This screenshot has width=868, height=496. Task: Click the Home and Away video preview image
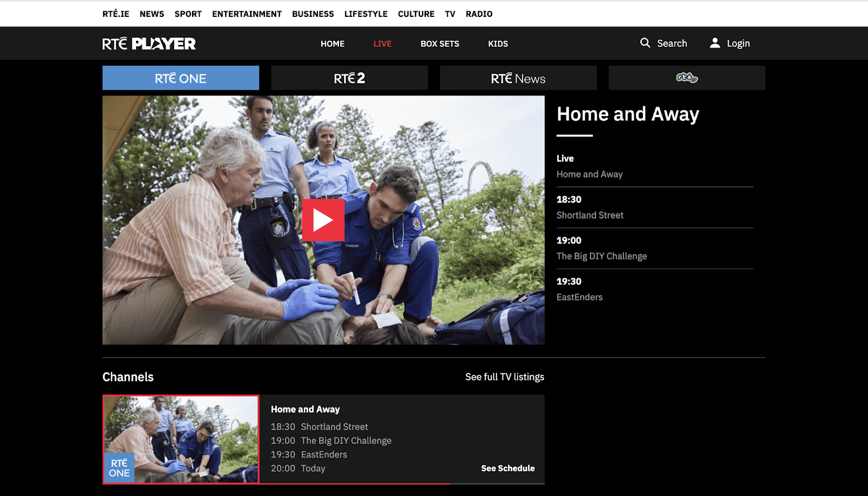(323, 220)
